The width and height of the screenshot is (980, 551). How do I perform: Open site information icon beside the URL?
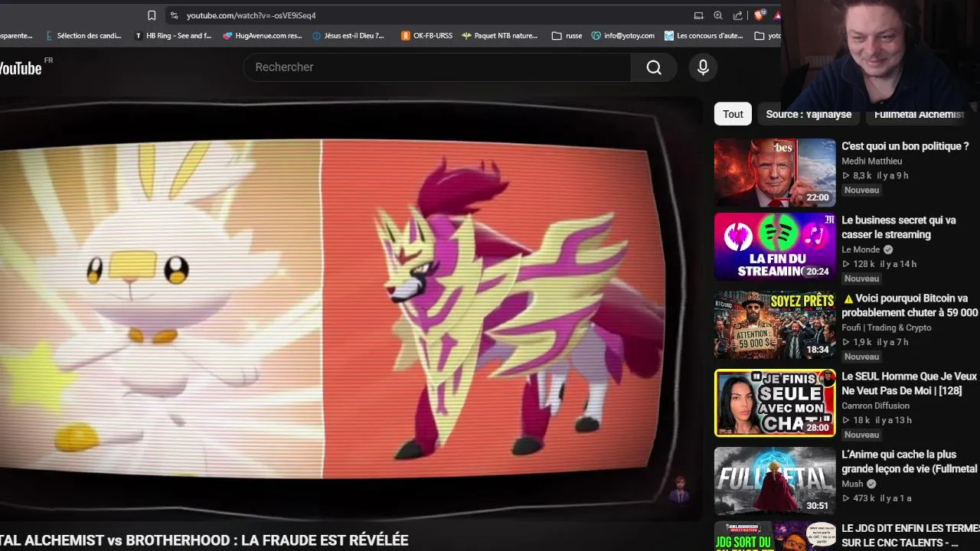[x=175, y=15]
